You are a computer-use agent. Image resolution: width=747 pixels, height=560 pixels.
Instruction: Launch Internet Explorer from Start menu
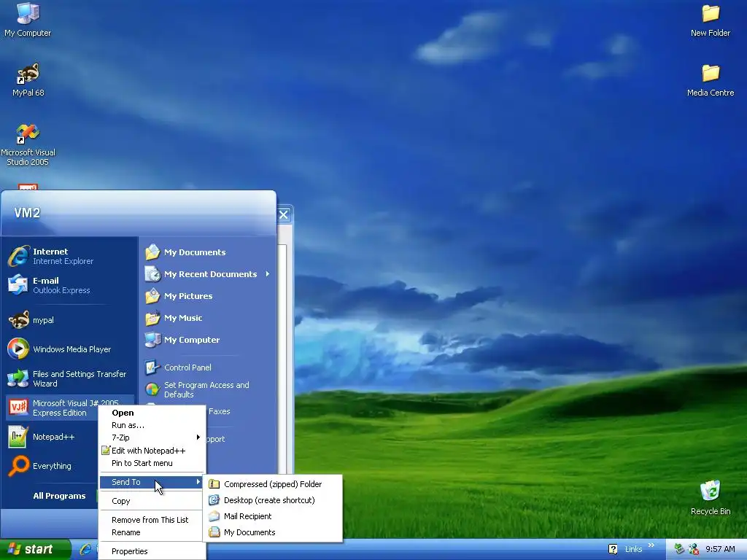(69, 256)
